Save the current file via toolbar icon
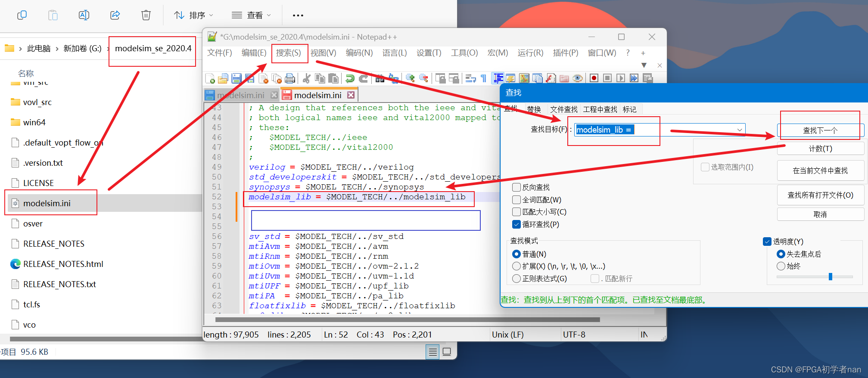Image resolution: width=868 pixels, height=378 pixels. point(236,78)
